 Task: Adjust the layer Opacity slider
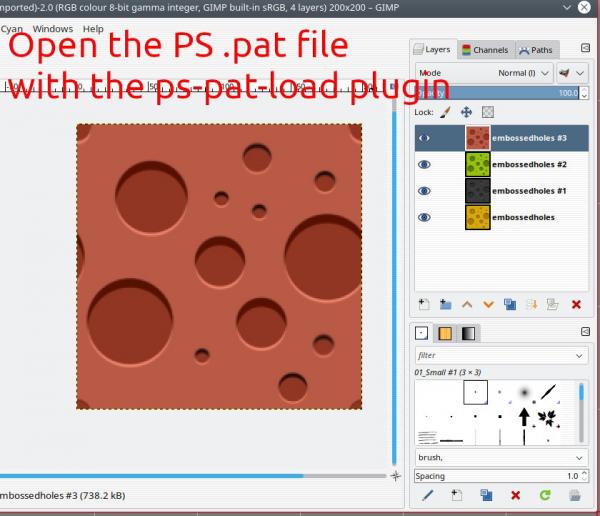(x=497, y=93)
